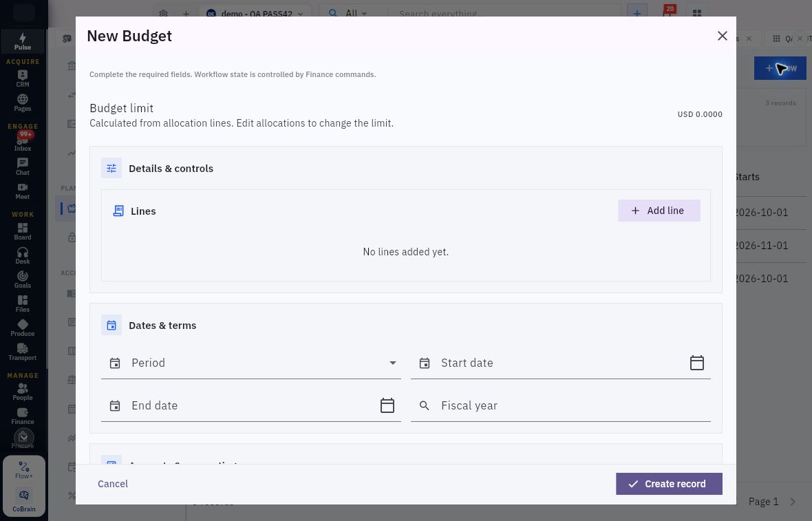Open the Board module
This screenshot has width=812, height=521.
(22, 231)
